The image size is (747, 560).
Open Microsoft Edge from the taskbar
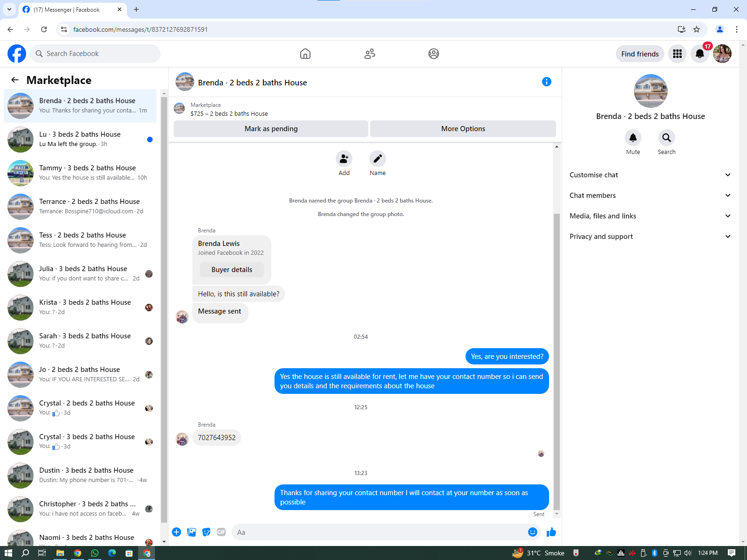[x=112, y=553]
